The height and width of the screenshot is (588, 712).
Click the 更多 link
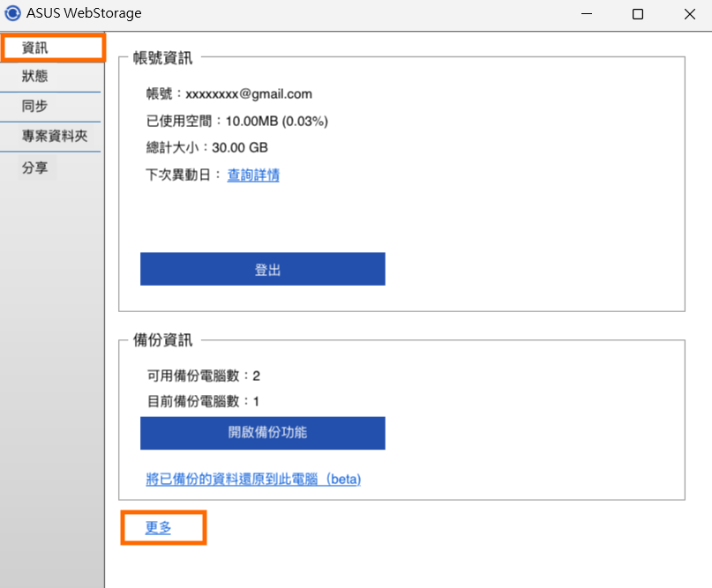pyautogui.click(x=158, y=527)
